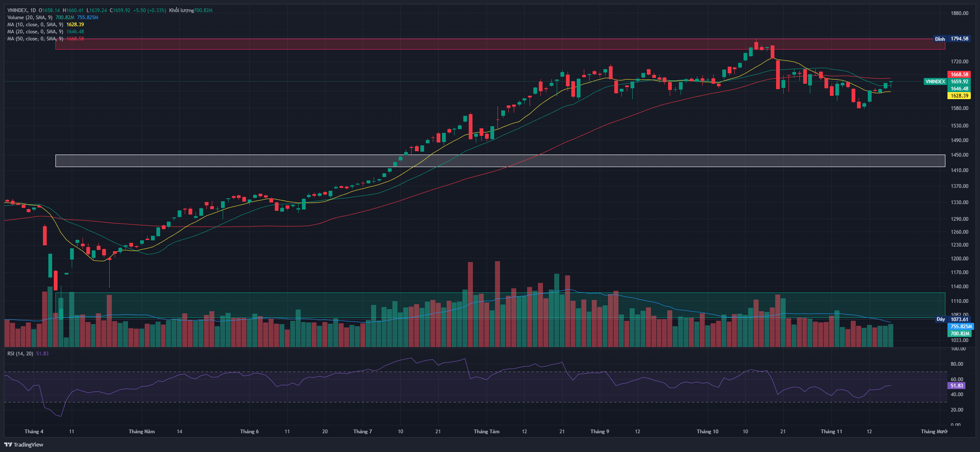This screenshot has height=452, width=980.
Task: Click the 1880.00 level on price scale
Action: [959, 13]
